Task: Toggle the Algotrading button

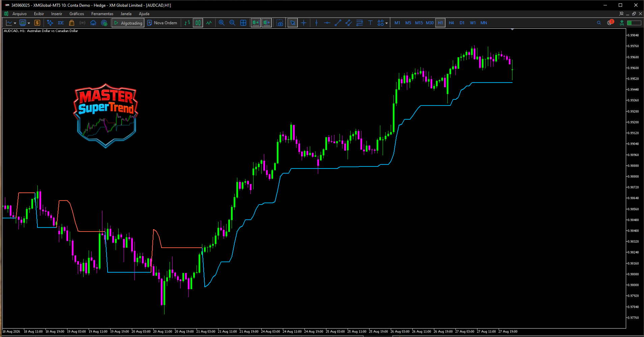Action: point(128,23)
